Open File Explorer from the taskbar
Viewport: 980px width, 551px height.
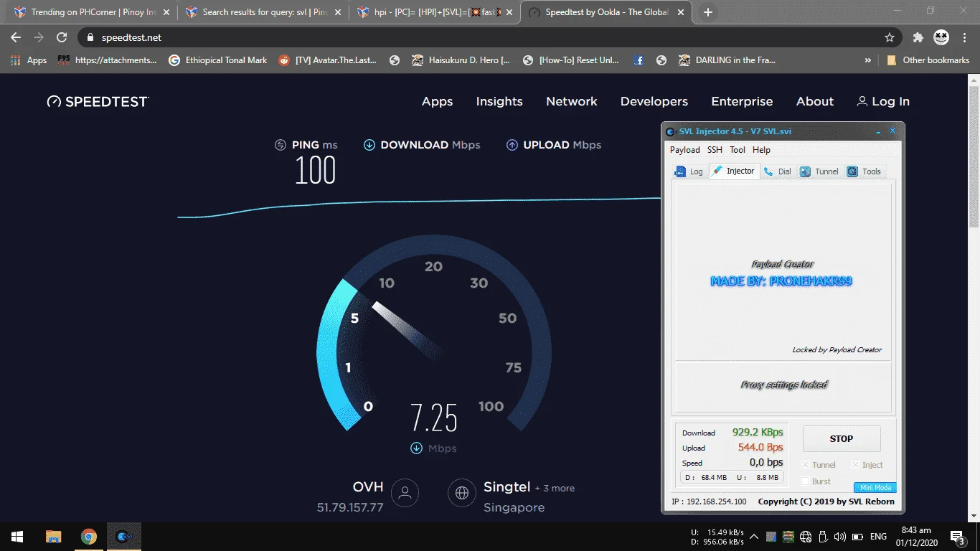[x=53, y=537]
